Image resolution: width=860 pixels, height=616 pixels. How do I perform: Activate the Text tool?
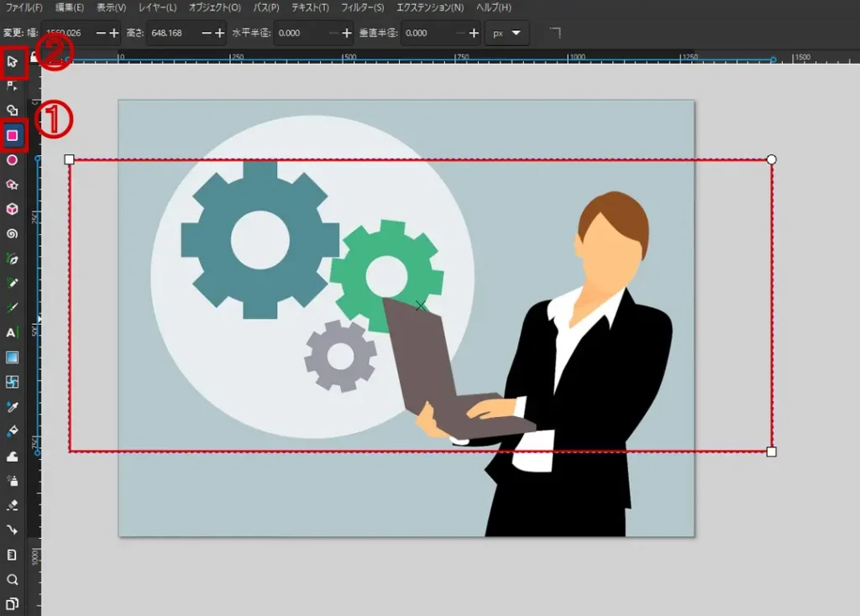(13, 332)
